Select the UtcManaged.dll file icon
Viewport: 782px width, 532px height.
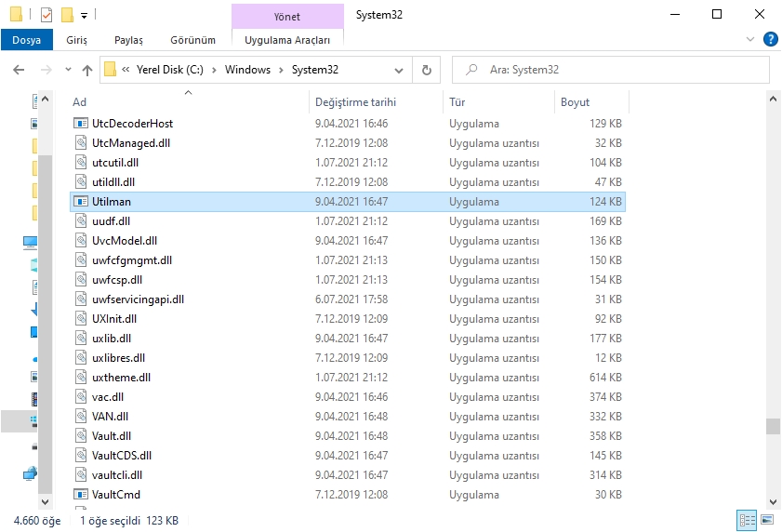tap(81, 142)
